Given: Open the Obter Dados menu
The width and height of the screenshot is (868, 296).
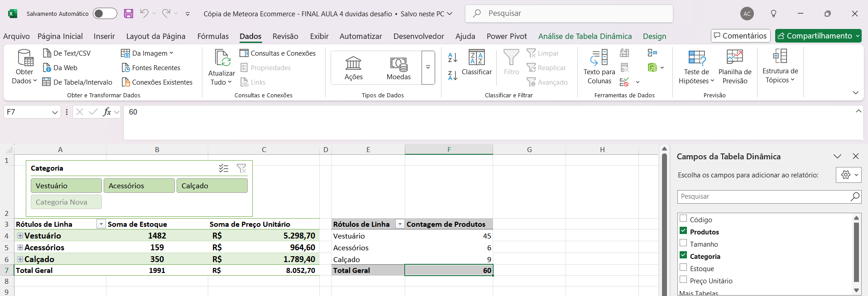Looking at the screenshot, I should pyautogui.click(x=24, y=67).
